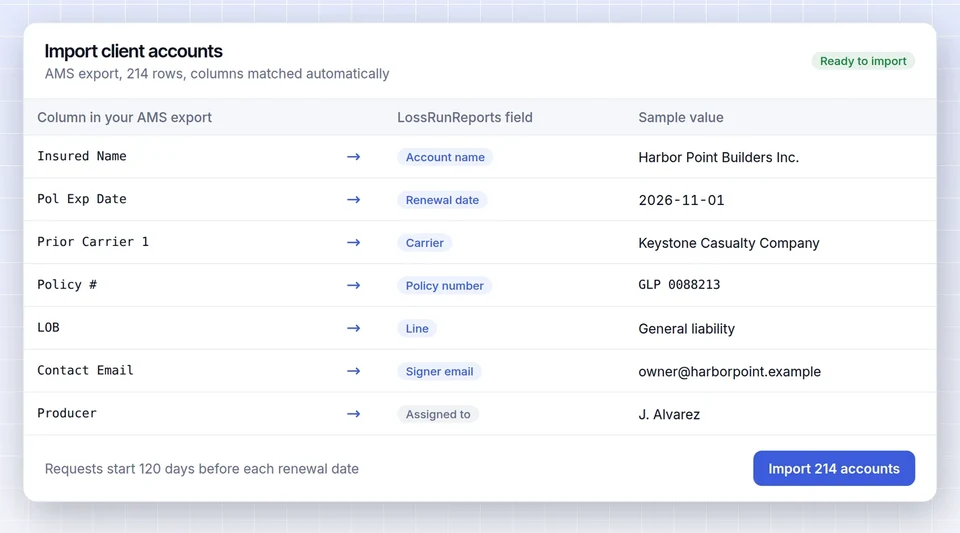960x533 pixels.
Task: Click sample email owner@harborpoint.example
Action: pyautogui.click(x=729, y=371)
